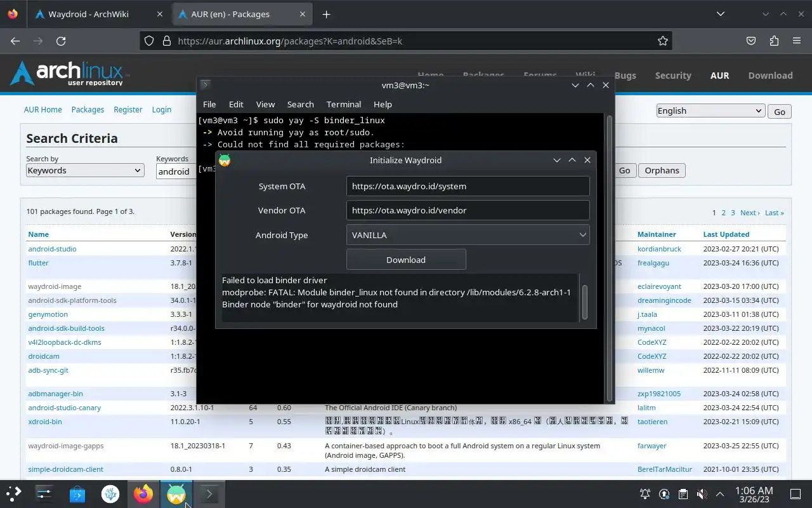Open Security in Arch site navigation
Viewport: 812px width, 508px height.
click(x=673, y=75)
